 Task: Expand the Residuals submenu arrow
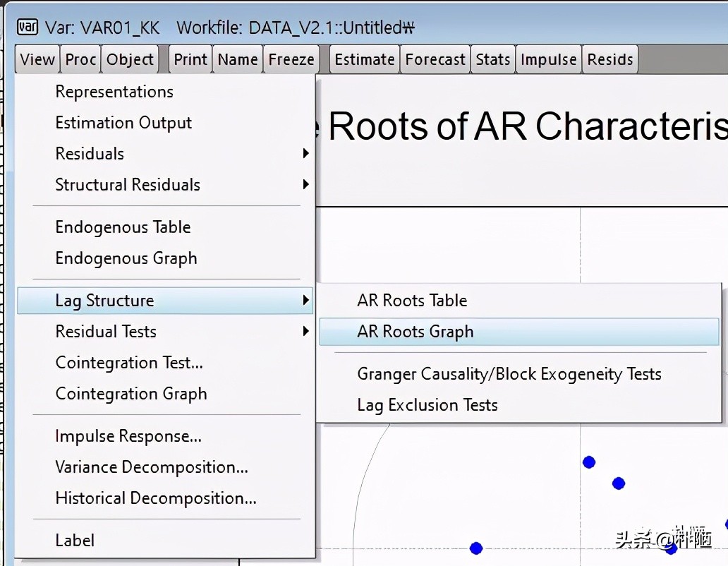click(305, 153)
